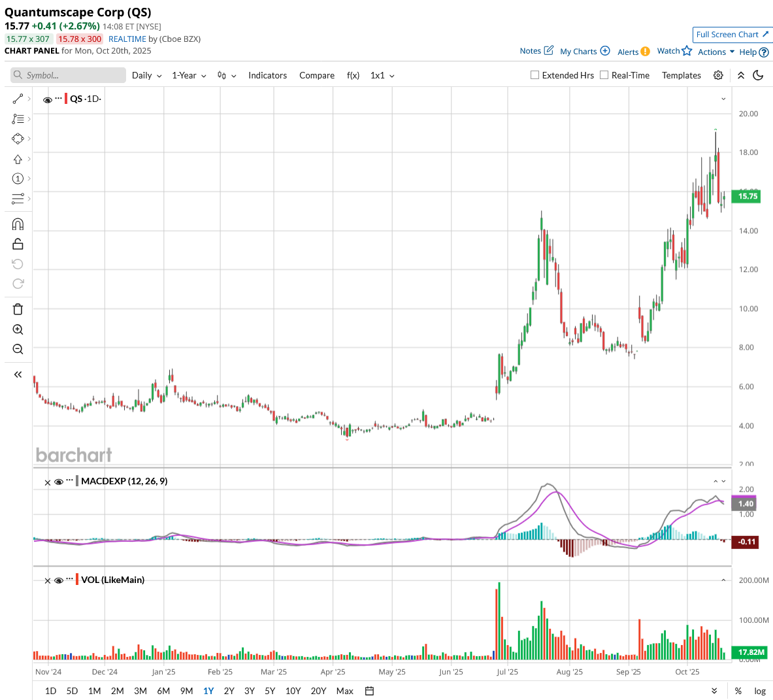This screenshot has width=773, height=700.
Task: Open QS series more options dots
Action: (59, 98)
